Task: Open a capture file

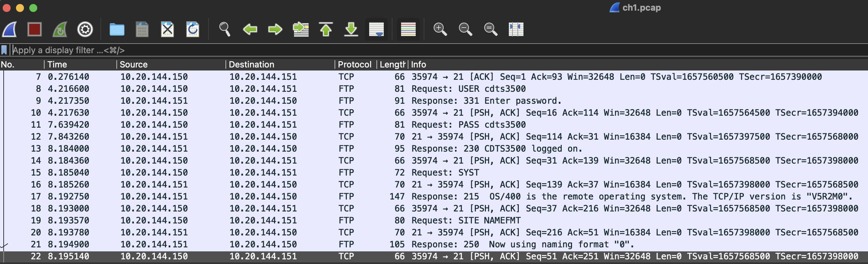Action: coord(117,29)
